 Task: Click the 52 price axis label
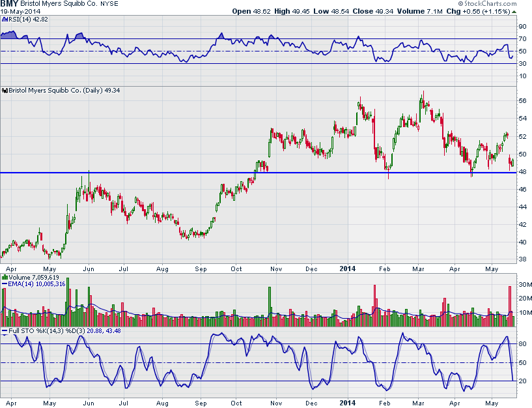click(522, 136)
